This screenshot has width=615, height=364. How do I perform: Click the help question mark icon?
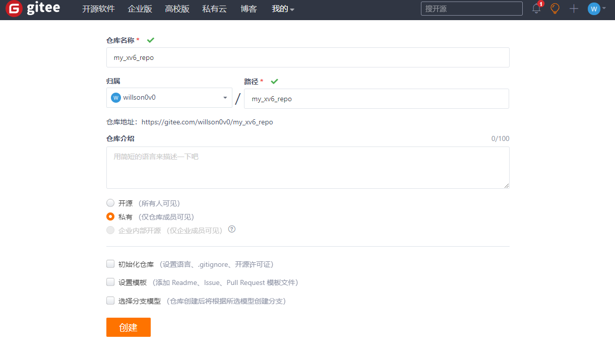tap(232, 229)
